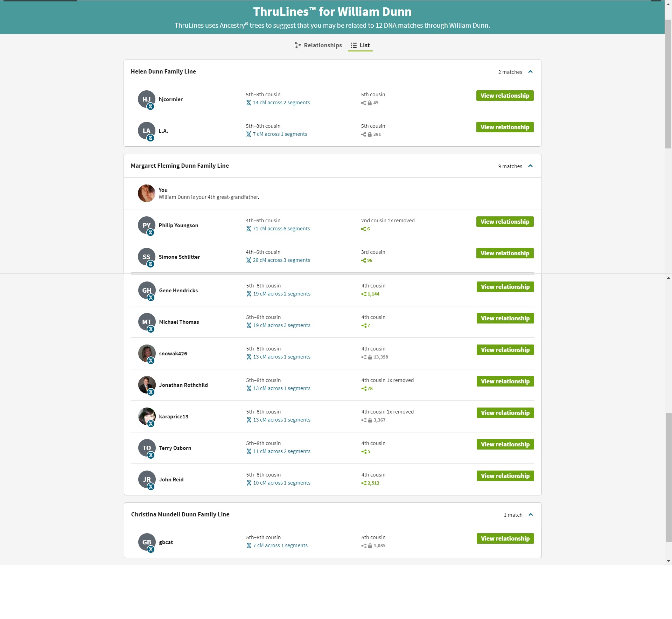Screen dimensions: 672x619
Task: Open John Reid's JR avatar icon
Action: [x=147, y=479]
